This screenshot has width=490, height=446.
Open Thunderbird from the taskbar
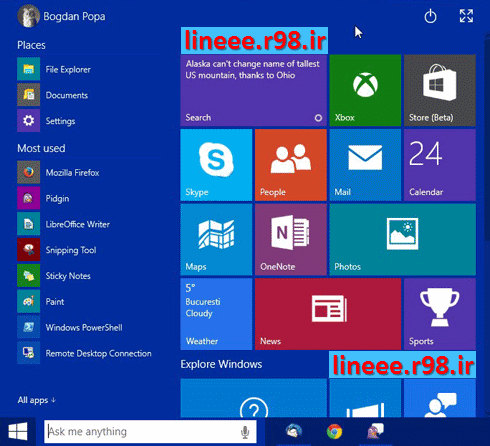[294, 431]
